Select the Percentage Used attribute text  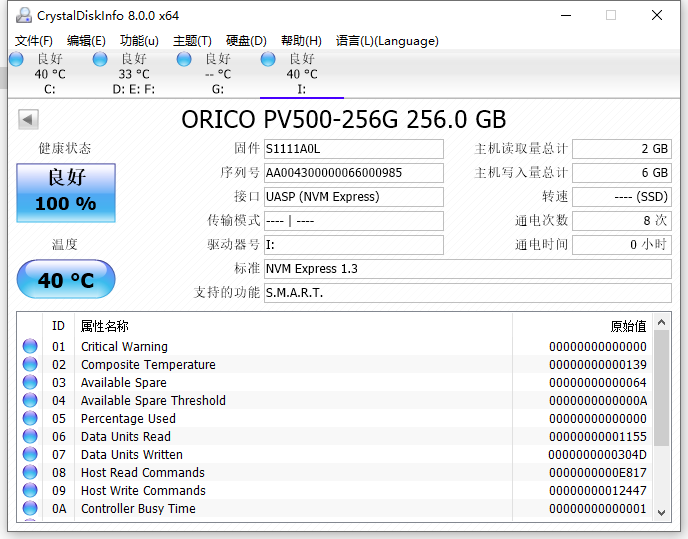click(128, 419)
